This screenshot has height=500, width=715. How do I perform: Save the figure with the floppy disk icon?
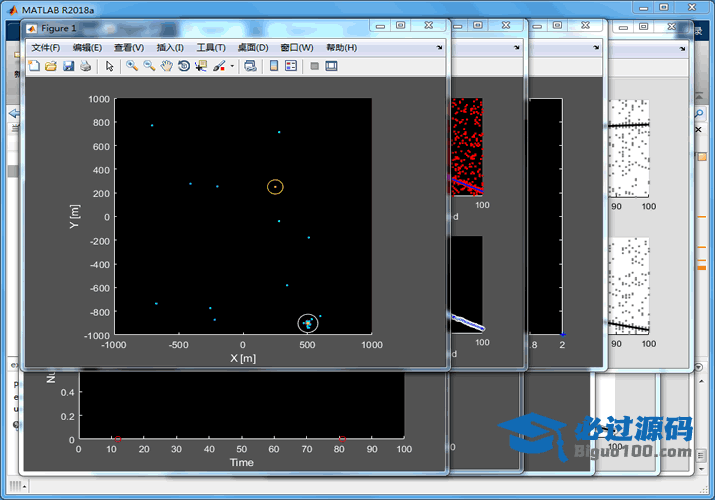click(x=68, y=66)
